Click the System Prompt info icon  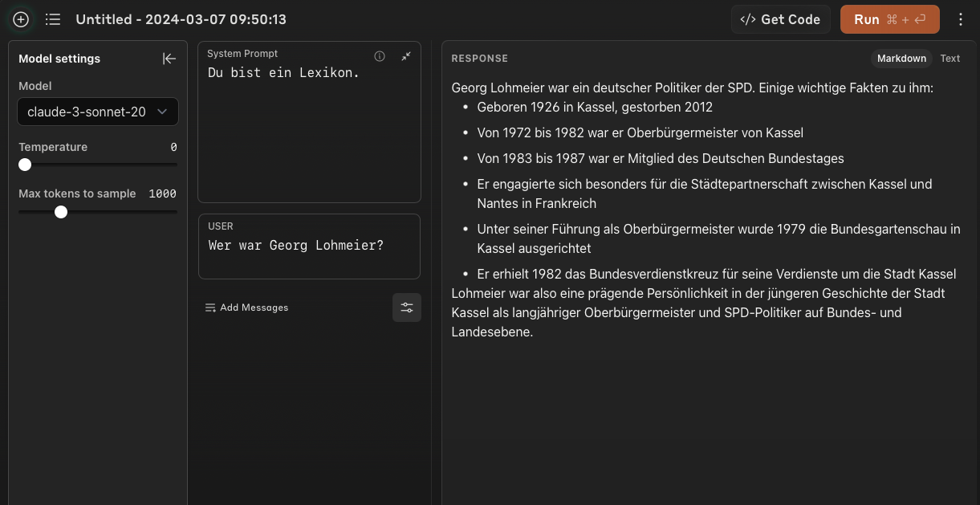click(x=380, y=56)
